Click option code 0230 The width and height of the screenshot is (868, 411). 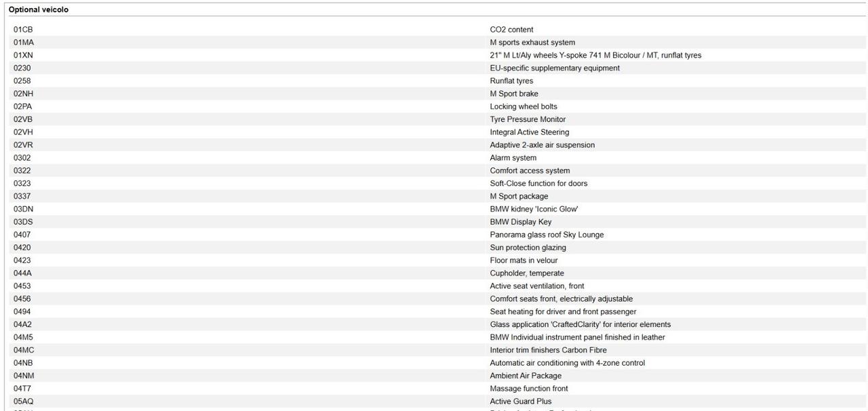point(22,68)
